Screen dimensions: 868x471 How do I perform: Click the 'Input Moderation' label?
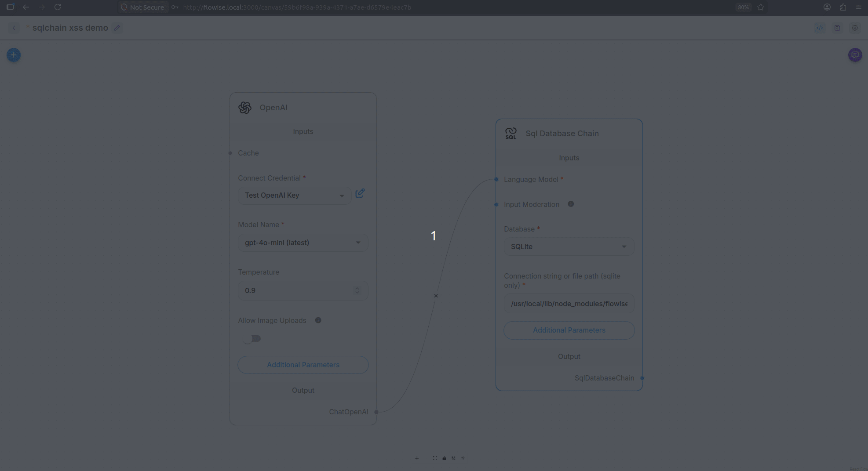click(x=532, y=204)
